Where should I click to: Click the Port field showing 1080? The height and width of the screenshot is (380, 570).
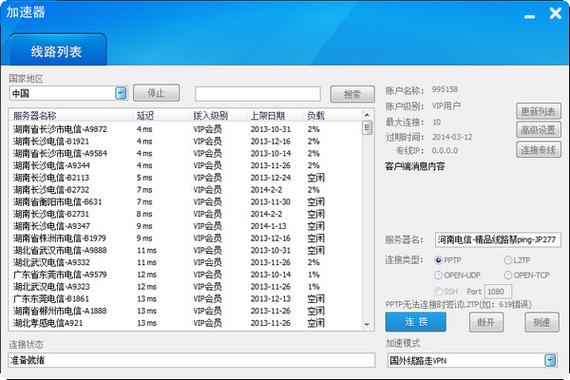pyautogui.click(x=498, y=292)
